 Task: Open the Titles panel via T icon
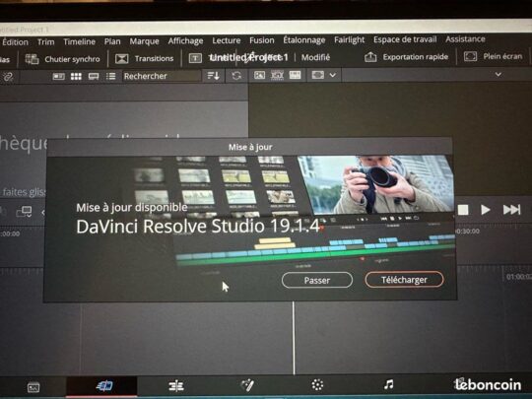pos(195,58)
